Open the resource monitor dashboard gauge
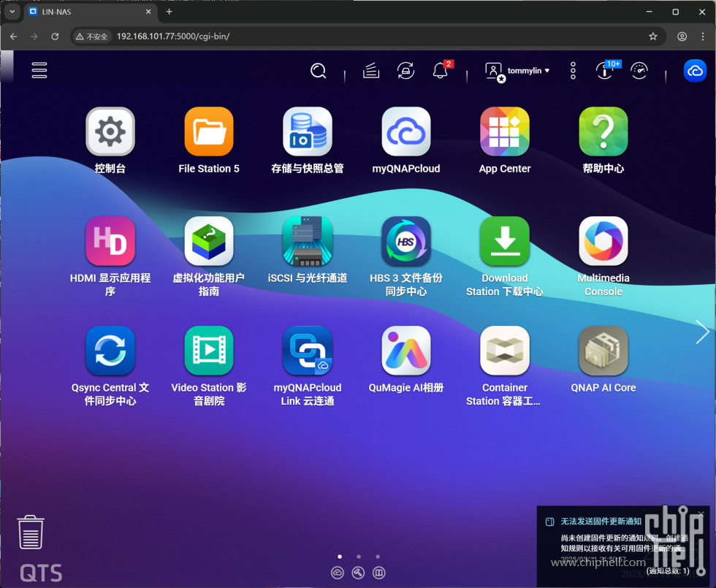Viewport: 716px width, 588px height. coord(639,71)
